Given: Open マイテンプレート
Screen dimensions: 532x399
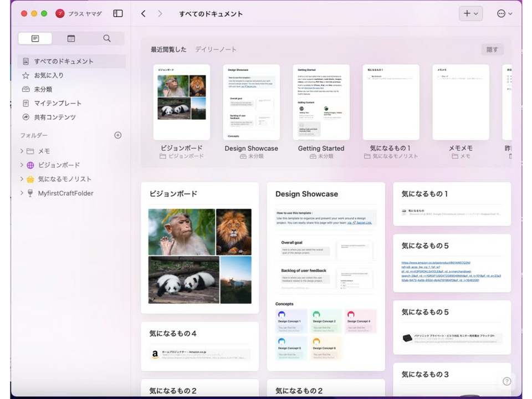Looking at the screenshot, I should tap(58, 103).
